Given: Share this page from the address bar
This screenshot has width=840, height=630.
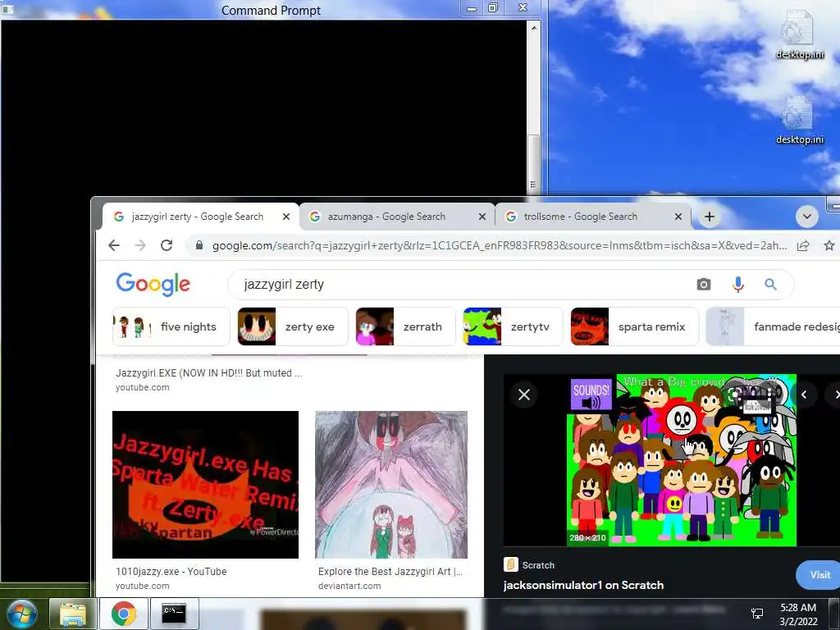Looking at the screenshot, I should (x=802, y=245).
